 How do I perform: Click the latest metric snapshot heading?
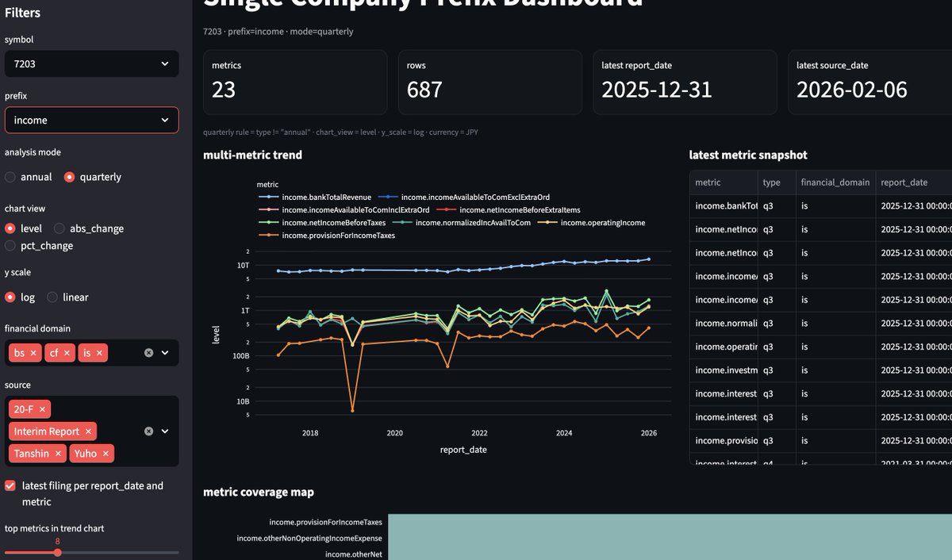pos(748,155)
